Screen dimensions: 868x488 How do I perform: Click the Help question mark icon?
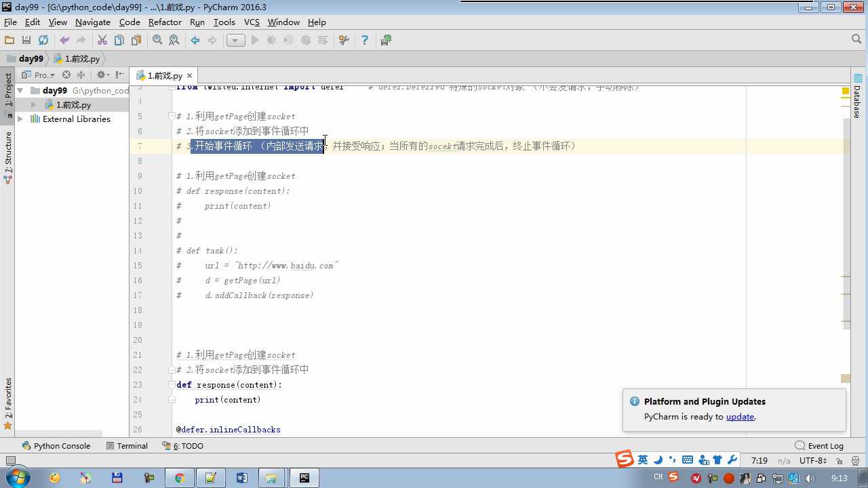(x=364, y=41)
